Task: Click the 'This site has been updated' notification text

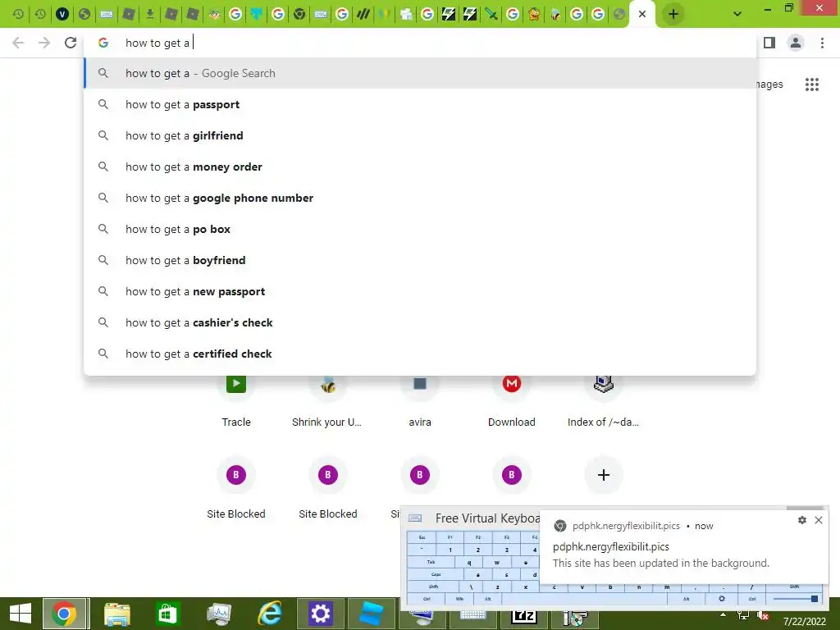Action: (x=660, y=563)
